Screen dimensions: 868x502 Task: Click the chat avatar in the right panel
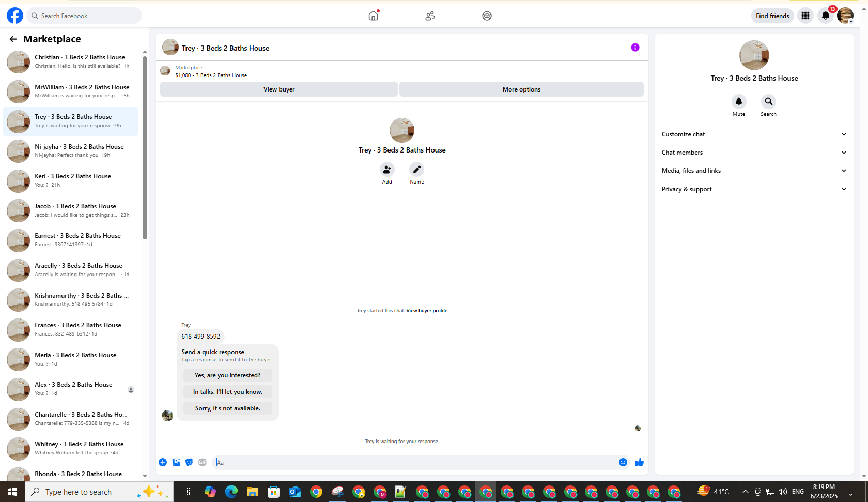[x=754, y=55]
